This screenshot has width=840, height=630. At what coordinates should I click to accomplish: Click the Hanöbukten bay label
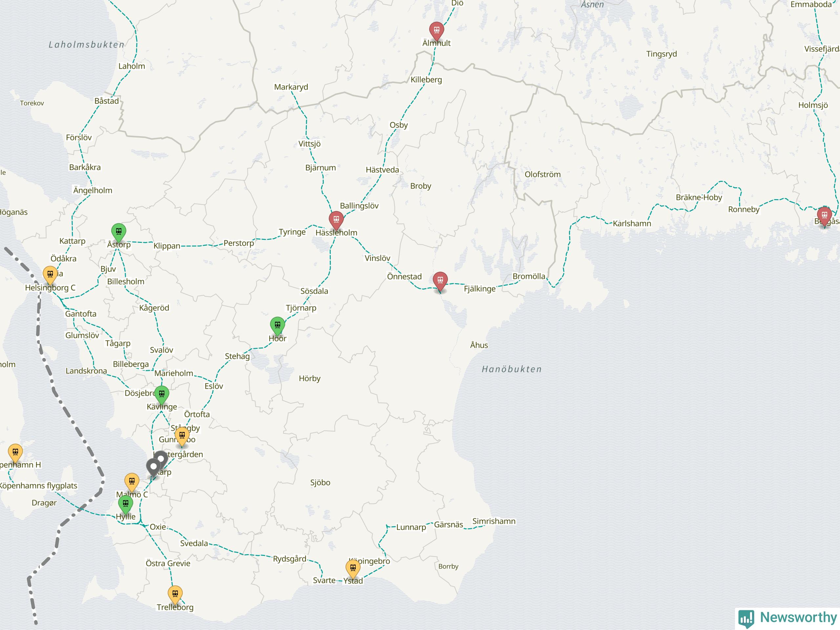pos(511,369)
